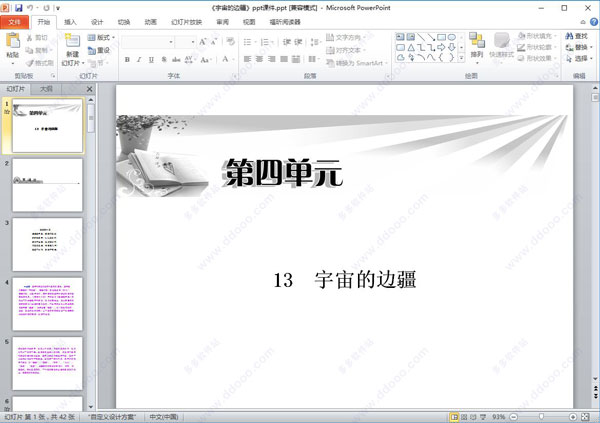Select the triangle shape in shapes gallery
This screenshot has height=423, width=600.
411,47
